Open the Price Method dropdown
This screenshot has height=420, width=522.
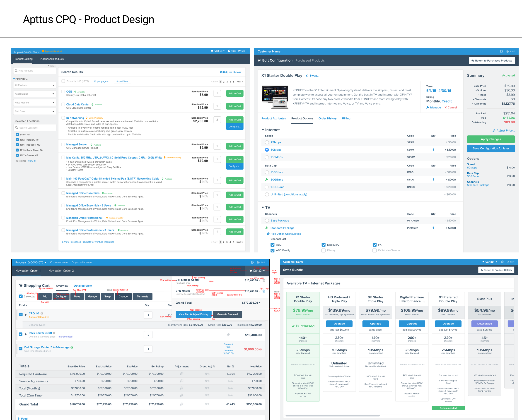click(35, 103)
